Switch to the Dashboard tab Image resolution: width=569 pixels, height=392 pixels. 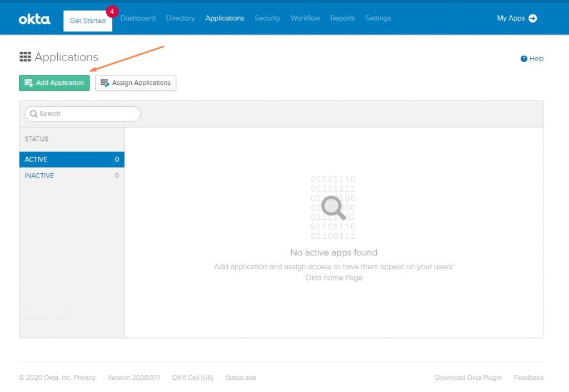[138, 18]
